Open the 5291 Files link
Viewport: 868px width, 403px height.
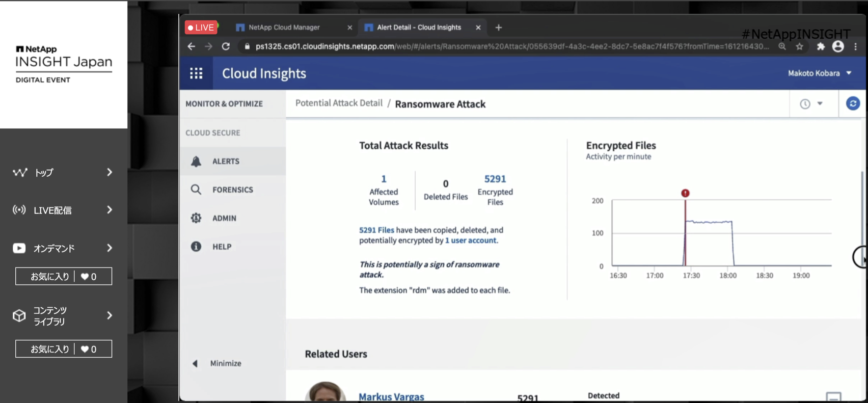376,230
